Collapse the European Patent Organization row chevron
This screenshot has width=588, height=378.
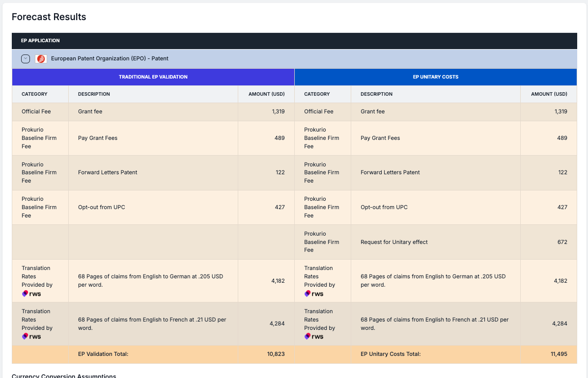(26, 59)
